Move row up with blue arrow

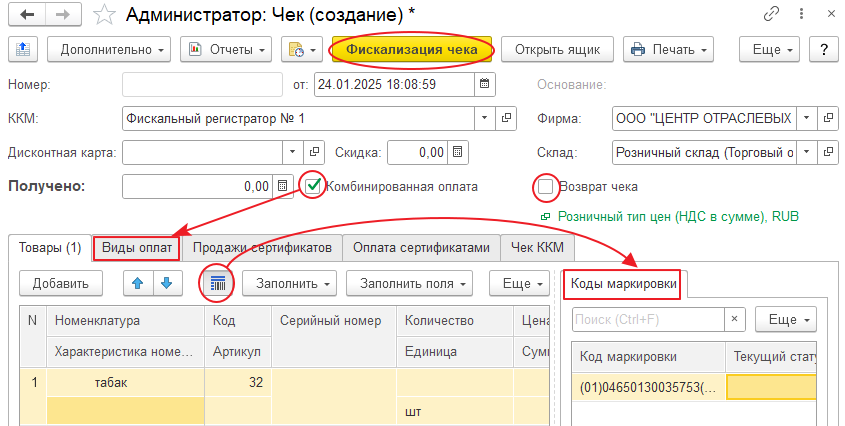[x=138, y=283]
